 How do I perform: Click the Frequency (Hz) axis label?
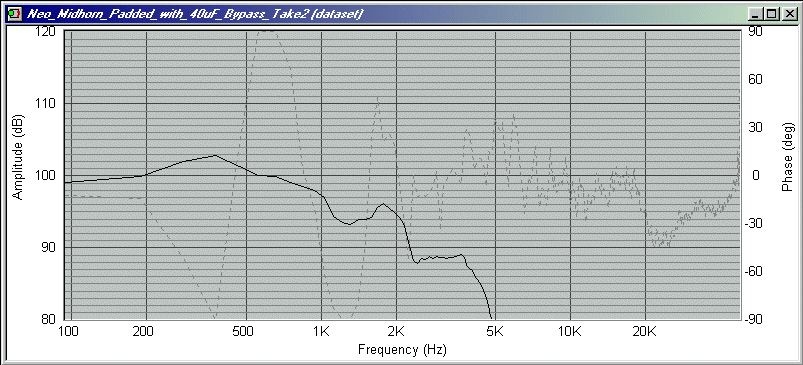(x=402, y=350)
